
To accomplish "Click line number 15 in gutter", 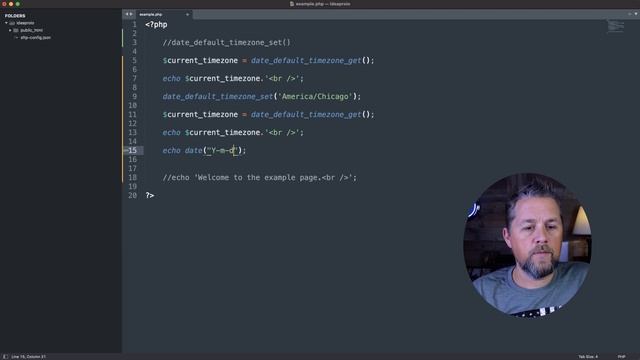I will (132, 151).
